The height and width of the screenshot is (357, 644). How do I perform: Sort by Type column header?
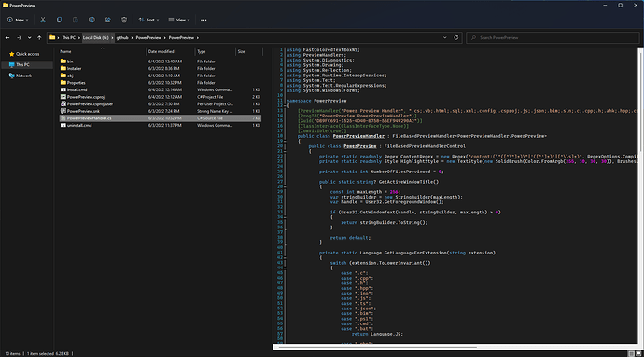click(216, 51)
